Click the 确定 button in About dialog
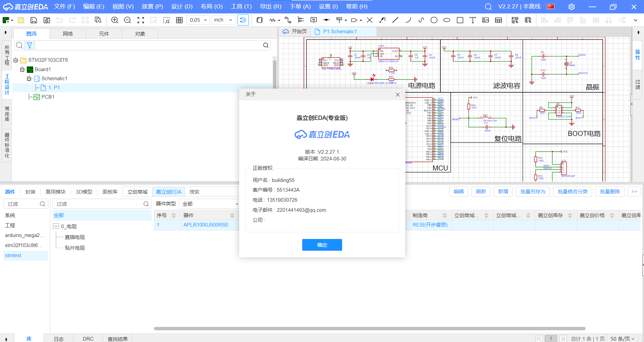644x342 pixels. coord(322,245)
